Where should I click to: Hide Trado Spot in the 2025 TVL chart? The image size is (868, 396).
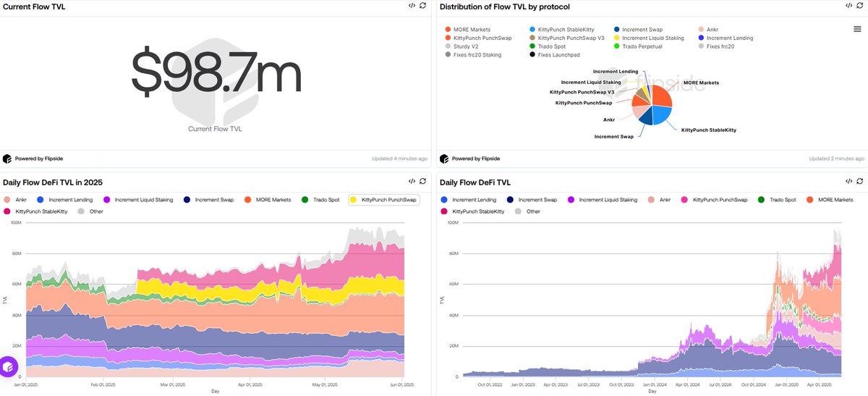point(321,199)
